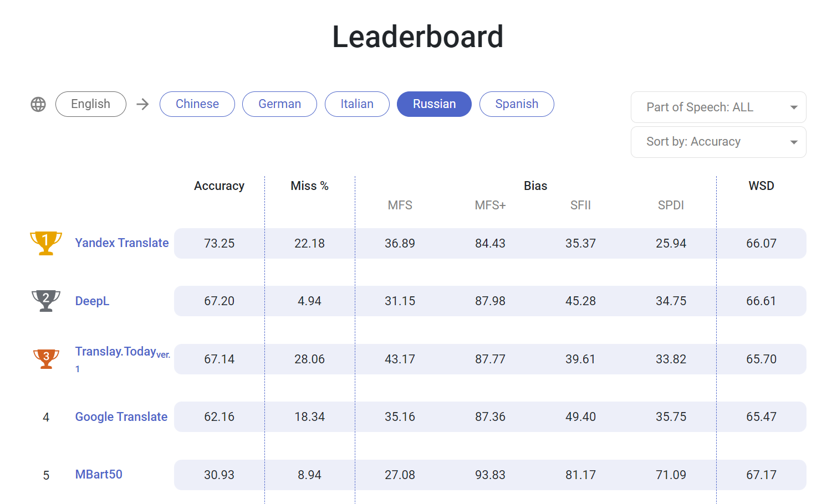
Task: Select the English source language pill
Action: (x=91, y=104)
